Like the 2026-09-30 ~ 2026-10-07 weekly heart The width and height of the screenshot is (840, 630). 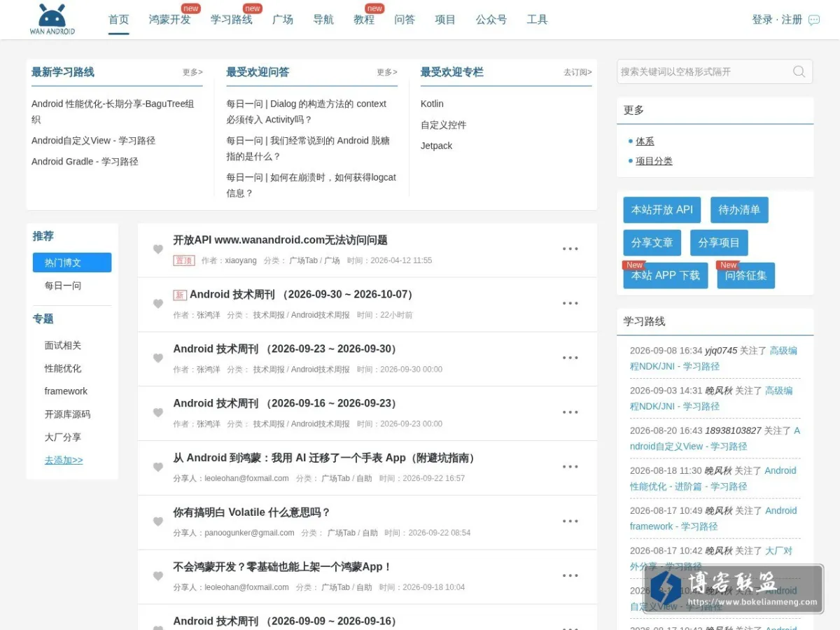pyautogui.click(x=158, y=304)
